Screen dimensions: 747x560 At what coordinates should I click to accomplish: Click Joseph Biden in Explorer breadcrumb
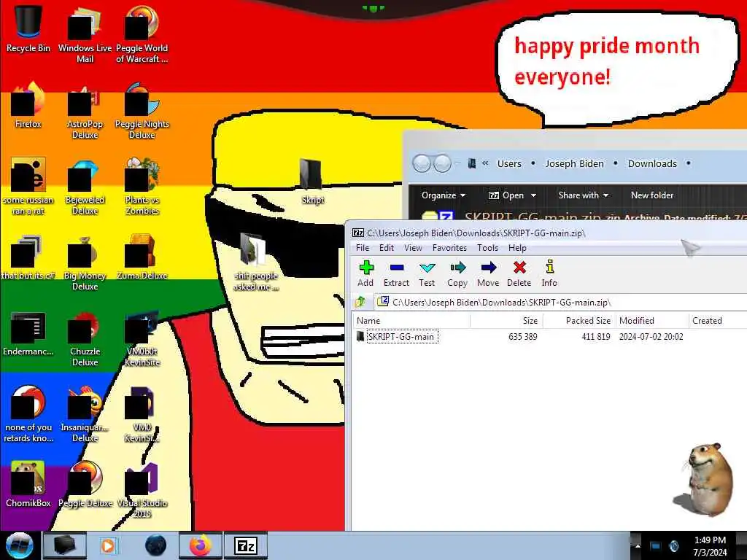click(574, 164)
